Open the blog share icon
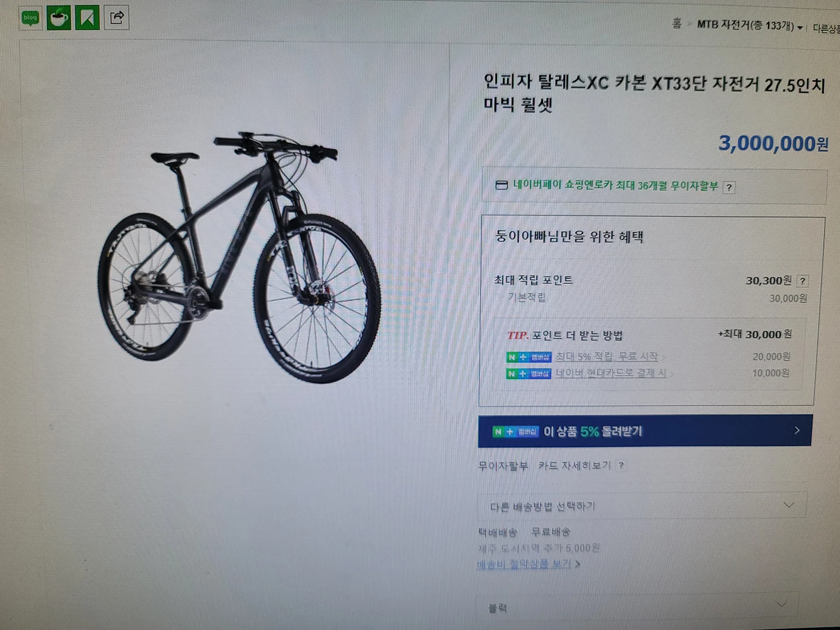840x630 pixels. coord(29,18)
